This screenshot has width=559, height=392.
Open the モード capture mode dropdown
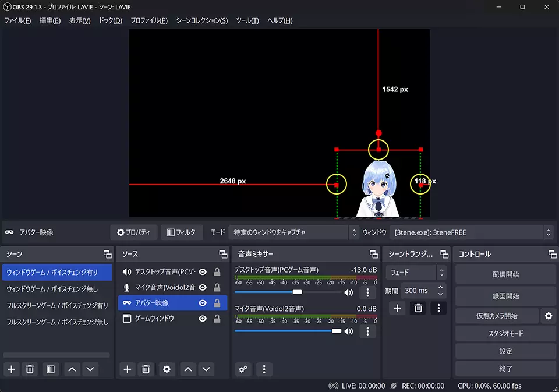click(293, 232)
